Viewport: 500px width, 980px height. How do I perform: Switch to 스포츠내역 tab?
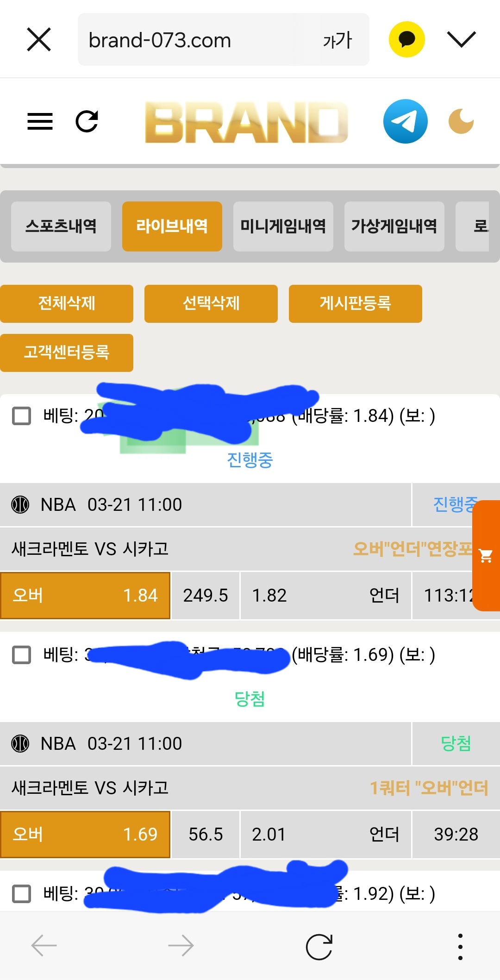coord(61,226)
